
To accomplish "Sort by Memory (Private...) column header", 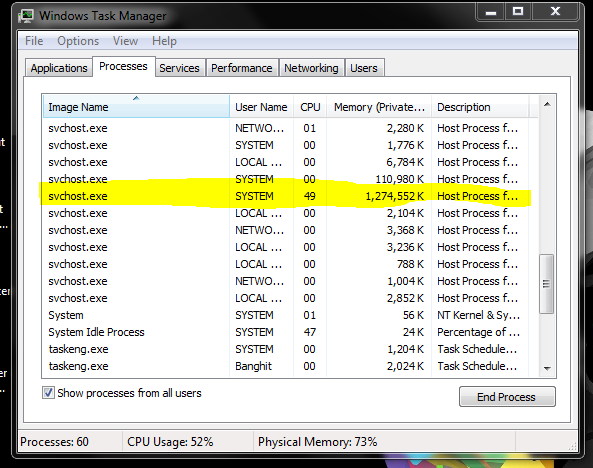I will [x=379, y=107].
